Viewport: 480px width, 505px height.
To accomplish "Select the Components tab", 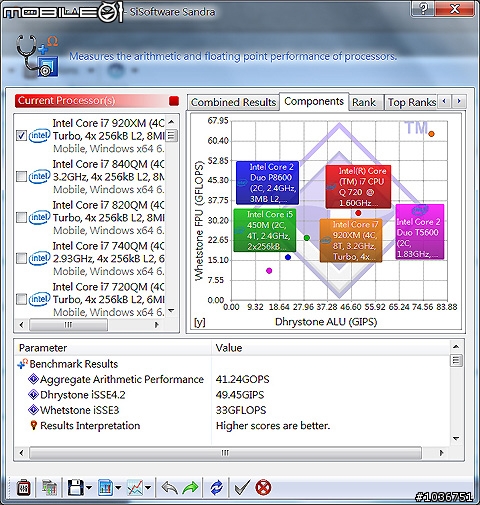I will (314, 101).
